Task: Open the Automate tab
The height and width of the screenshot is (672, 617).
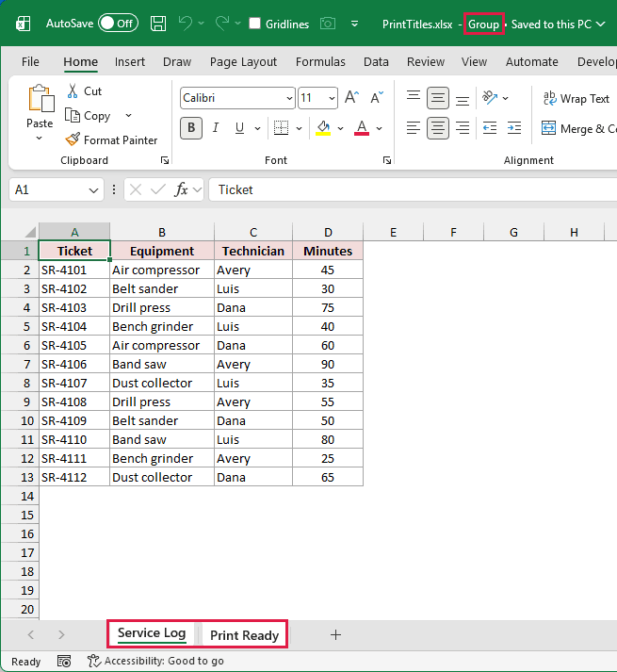Action: [531, 61]
